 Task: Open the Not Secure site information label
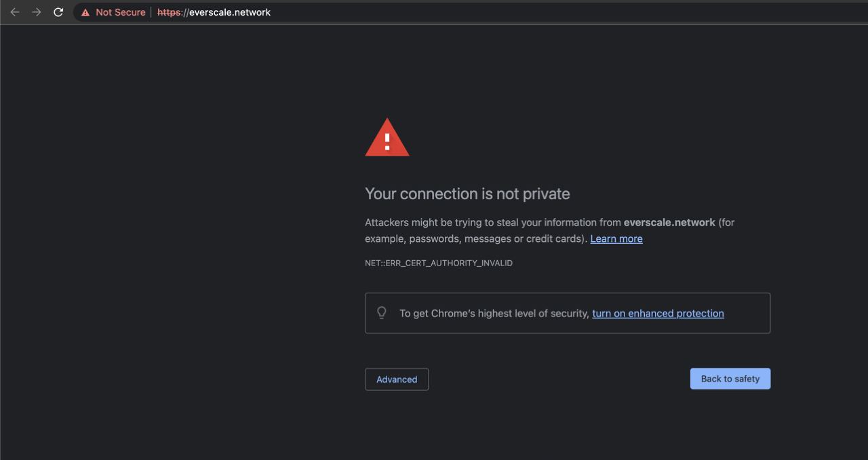click(120, 12)
